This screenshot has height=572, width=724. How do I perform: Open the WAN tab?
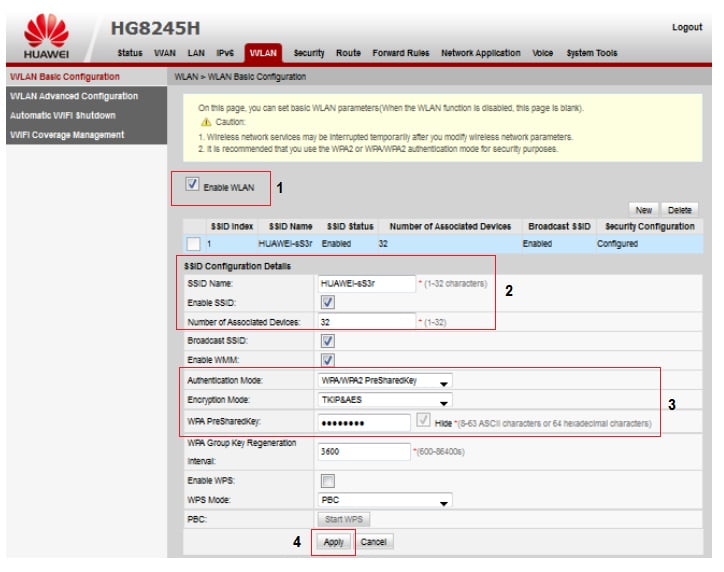point(165,53)
